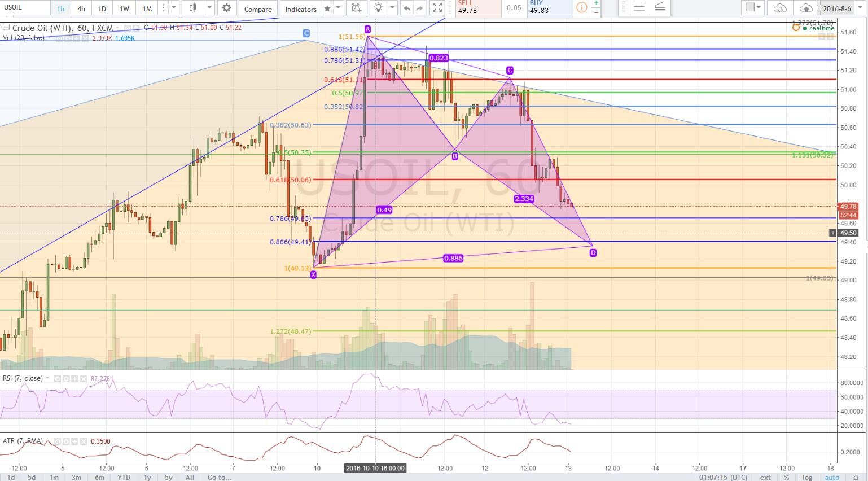Switch to the 1h interval
This screenshot has height=481, width=868.
[x=60, y=8]
